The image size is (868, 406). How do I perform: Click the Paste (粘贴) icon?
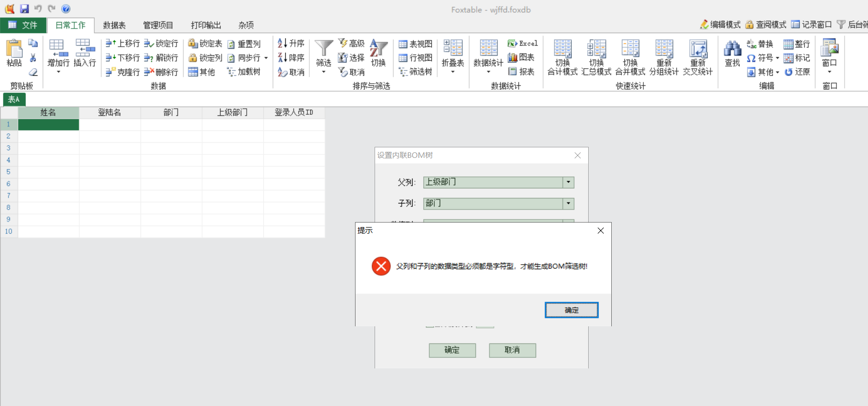(14, 49)
